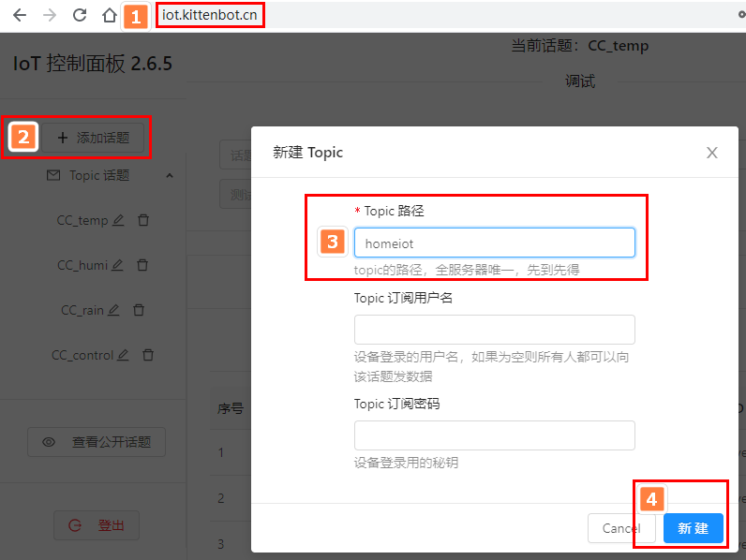The width and height of the screenshot is (746, 560).
Task: Click the 登出 logout button
Action: click(97, 525)
